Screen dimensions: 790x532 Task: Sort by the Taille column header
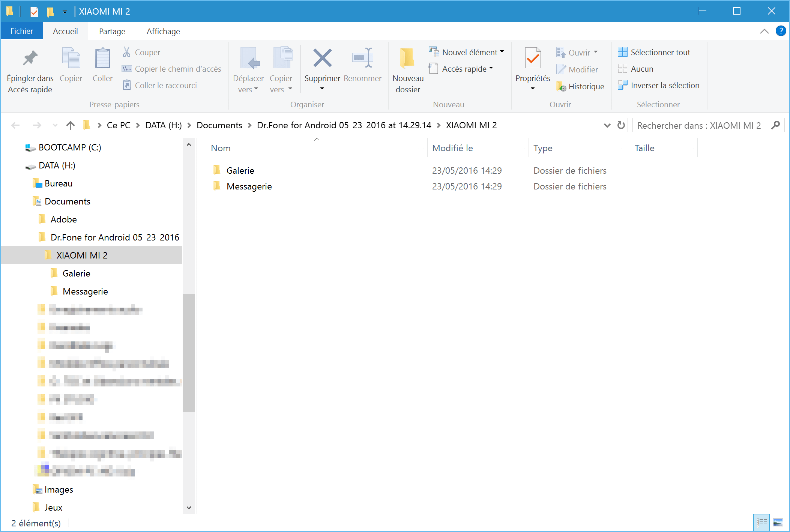(644, 148)
